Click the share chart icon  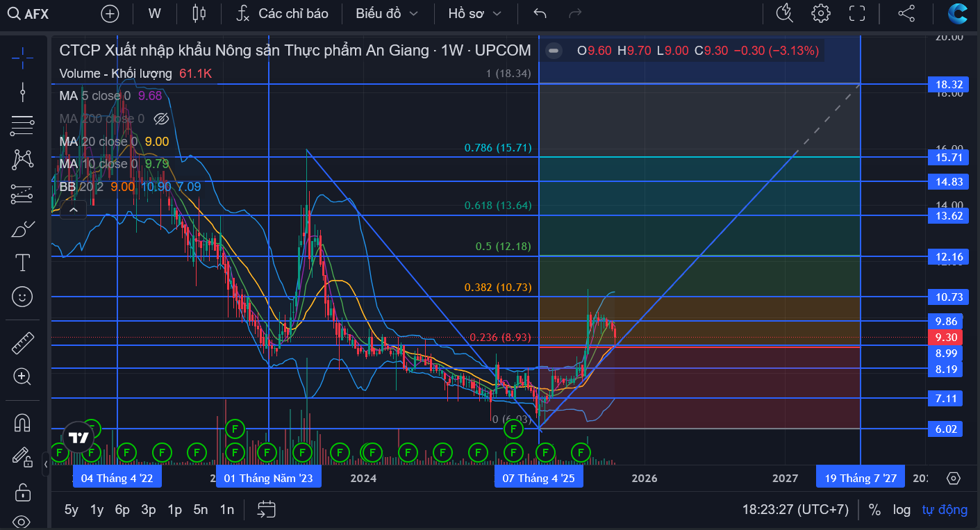coord(906,13)
